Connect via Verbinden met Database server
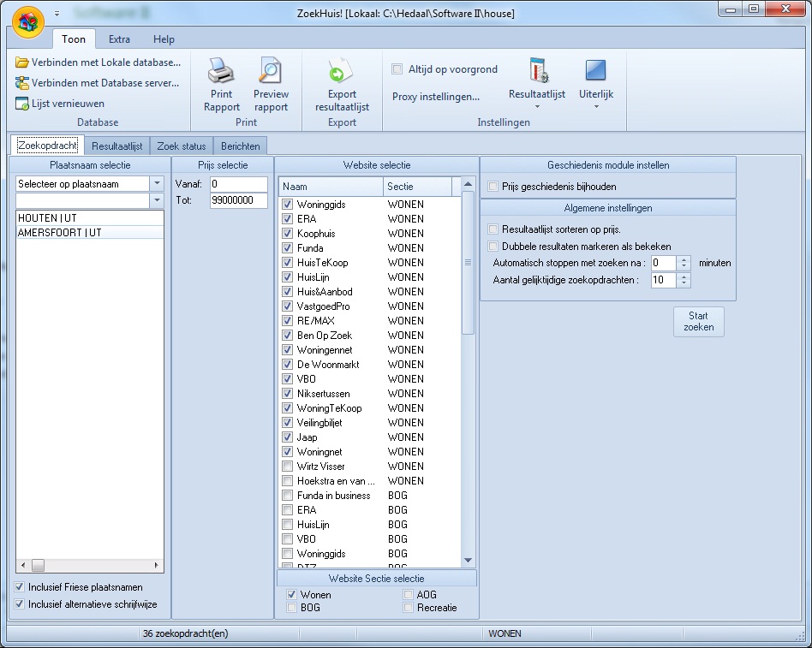 104,83
